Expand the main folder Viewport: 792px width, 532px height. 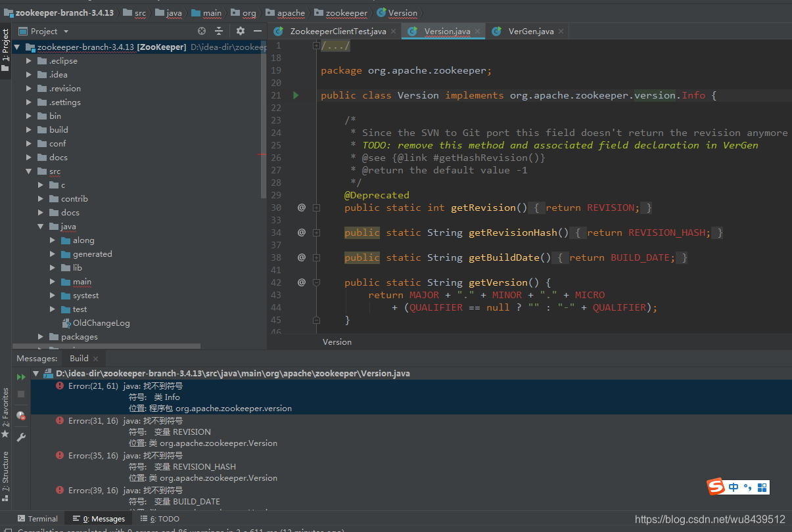click(53, 282)
